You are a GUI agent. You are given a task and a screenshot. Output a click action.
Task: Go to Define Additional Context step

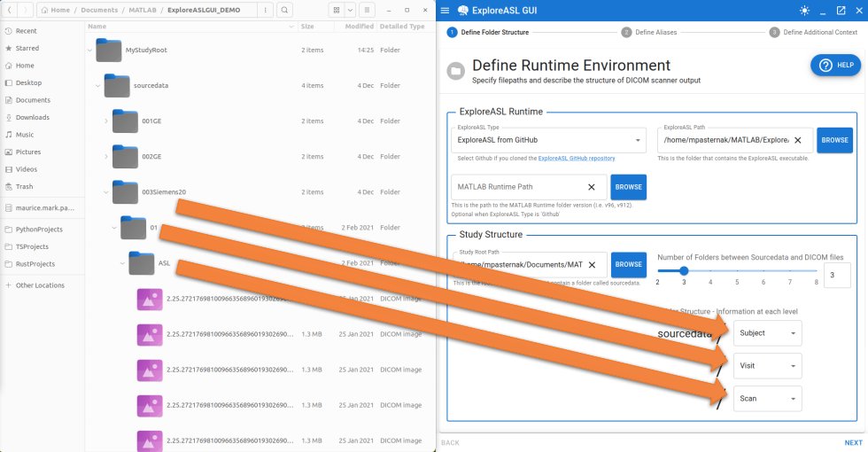(813, 32)
